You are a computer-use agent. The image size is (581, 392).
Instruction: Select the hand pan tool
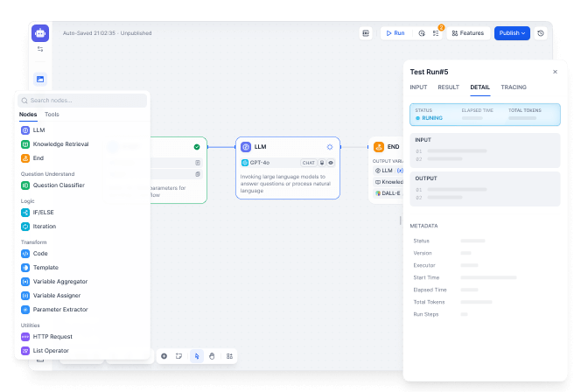coord(212,356)
